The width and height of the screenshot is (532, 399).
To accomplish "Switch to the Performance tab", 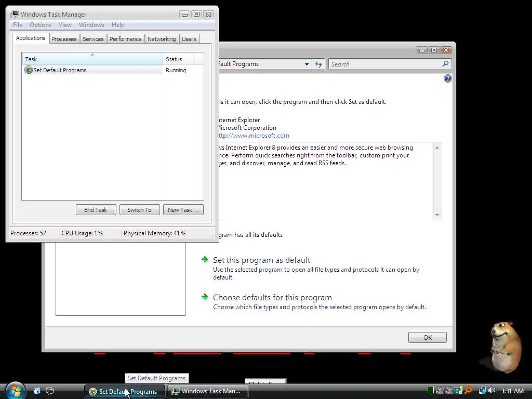I will tap(125, 39).
